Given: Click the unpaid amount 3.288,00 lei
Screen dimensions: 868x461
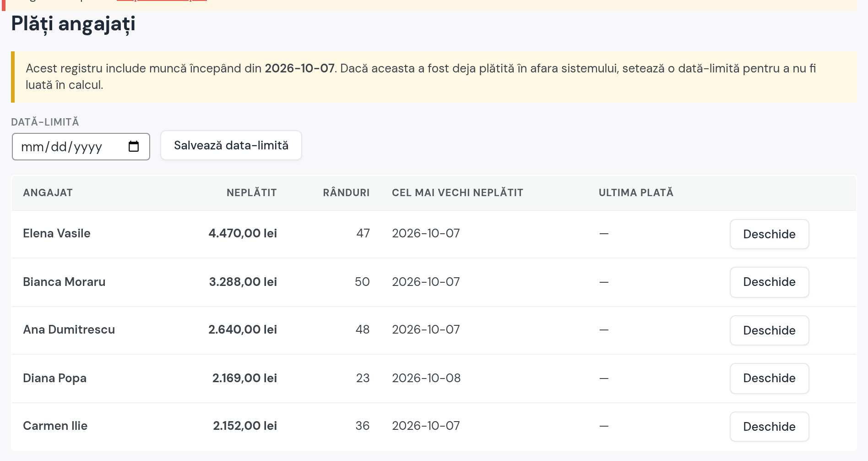Looking at the screenshot, I should click(243, 282).
